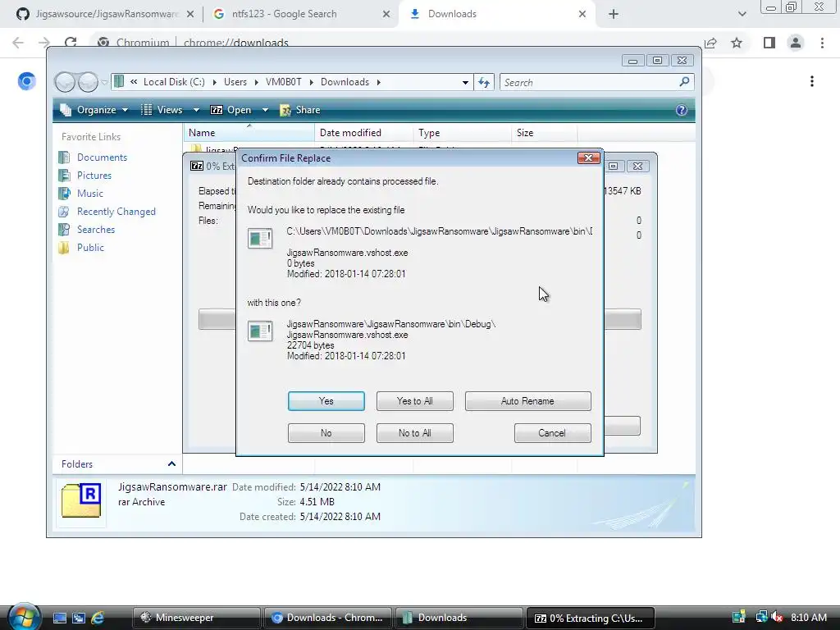Viewport: 840px width, 630px height.
Task: Open address bar history dropdown
Action: point(465,82)
